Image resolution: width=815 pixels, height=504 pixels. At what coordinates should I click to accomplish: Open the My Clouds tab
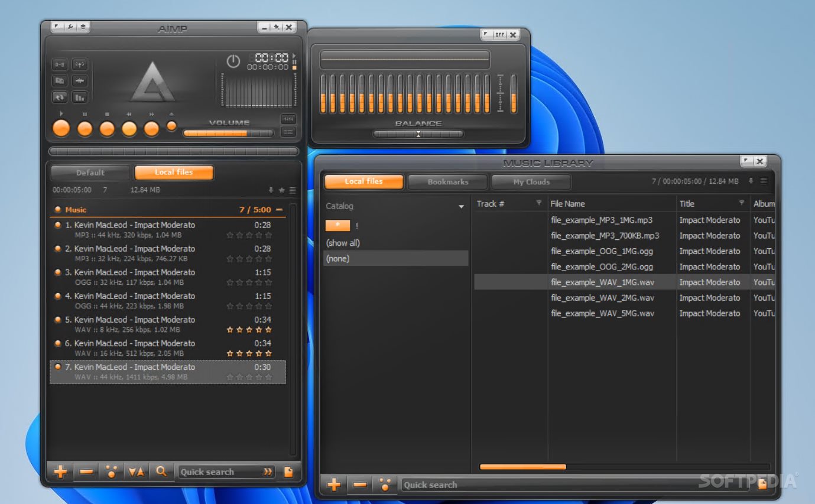[x=531, y=182]
